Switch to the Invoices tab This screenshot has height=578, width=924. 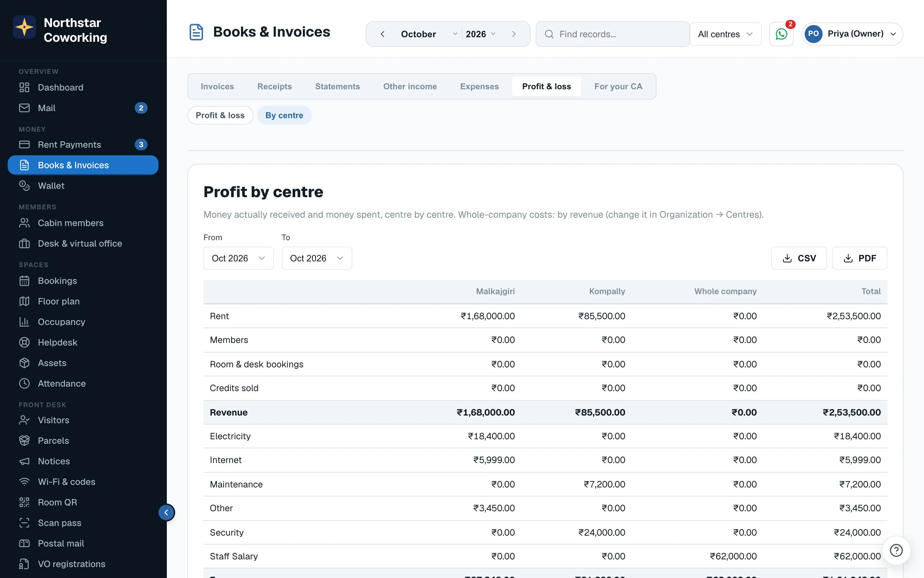tap(217, 86)
